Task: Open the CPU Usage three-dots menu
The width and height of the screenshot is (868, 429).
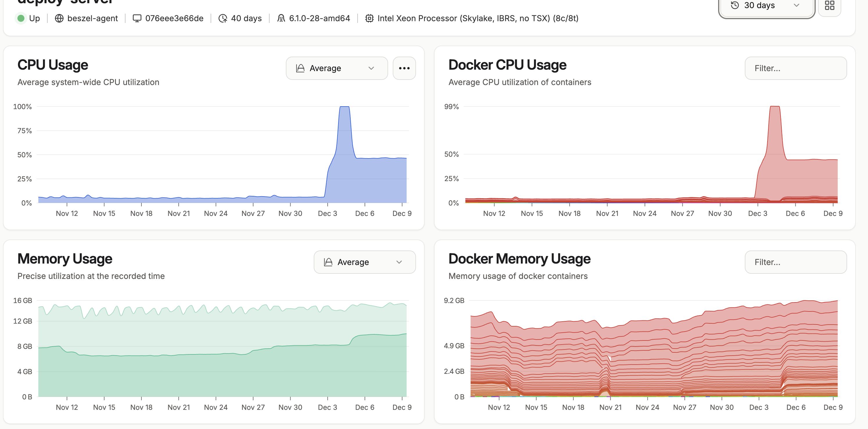Action: 404,69
